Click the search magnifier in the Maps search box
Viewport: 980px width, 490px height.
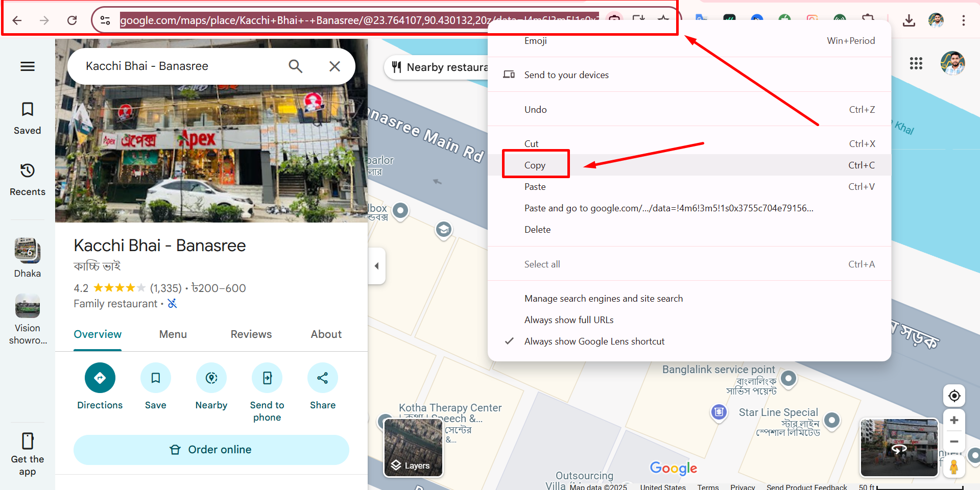click(x=295, y=66)
